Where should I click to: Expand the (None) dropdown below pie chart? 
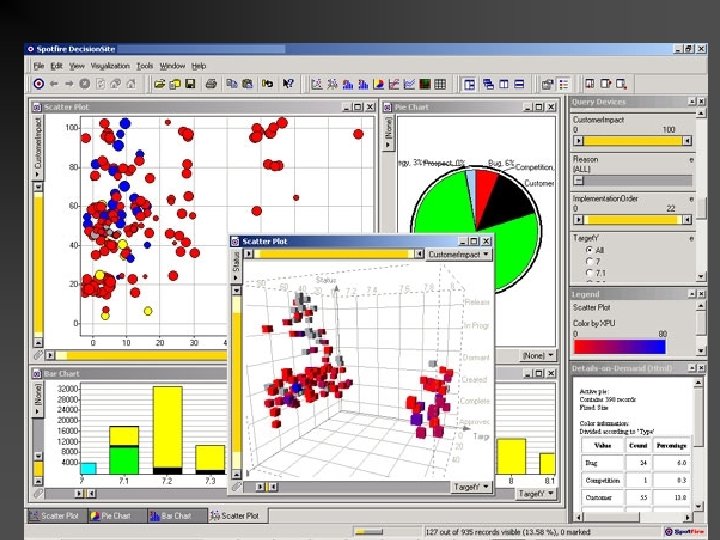pos(538,355)
